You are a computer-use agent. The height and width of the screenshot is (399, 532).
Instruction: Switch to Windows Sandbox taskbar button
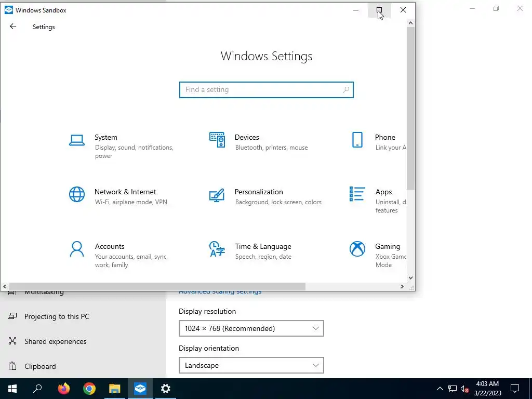pos(140,389)
